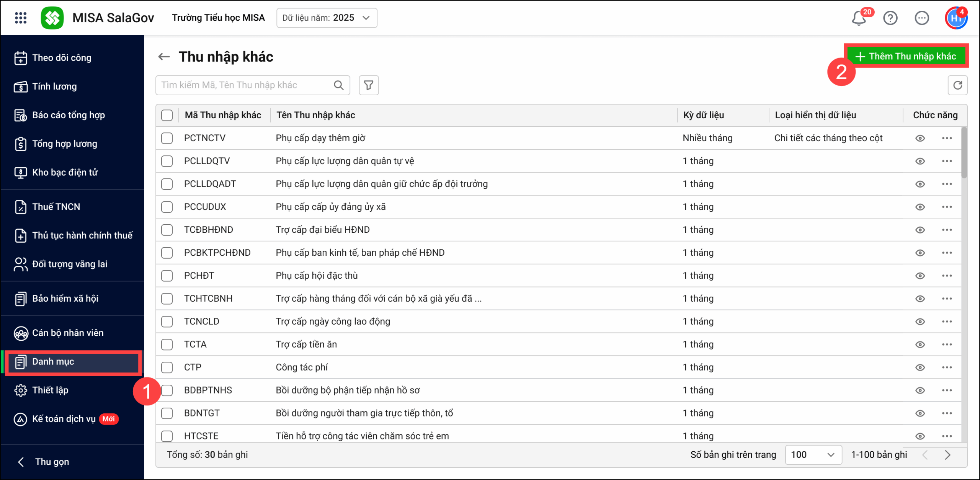980x480 pixels.
Task: Open more options for PCTNCTV row
Action: (x=947, y=138)
